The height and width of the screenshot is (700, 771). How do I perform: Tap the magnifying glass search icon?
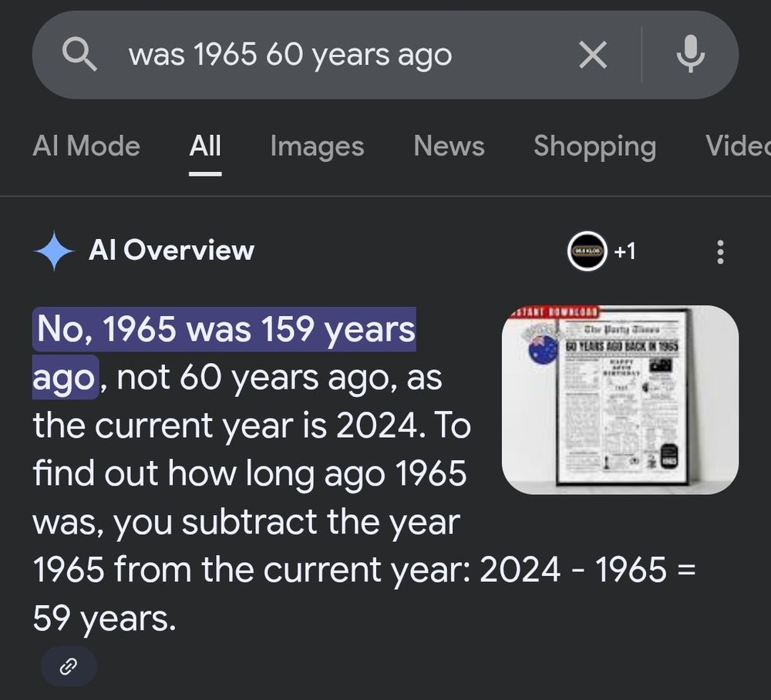pyautogui.click(x=79, y=55)
